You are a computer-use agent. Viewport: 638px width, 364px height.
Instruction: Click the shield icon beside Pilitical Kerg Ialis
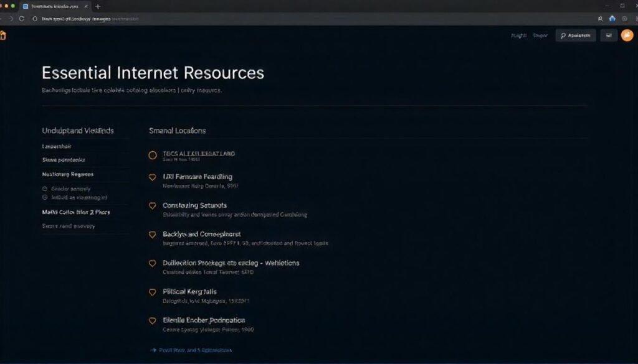click(152, 292)
